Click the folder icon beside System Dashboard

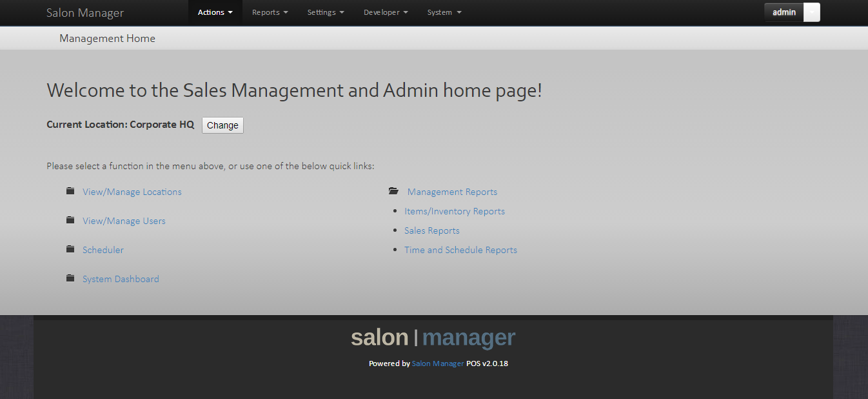tap(70, 278)
